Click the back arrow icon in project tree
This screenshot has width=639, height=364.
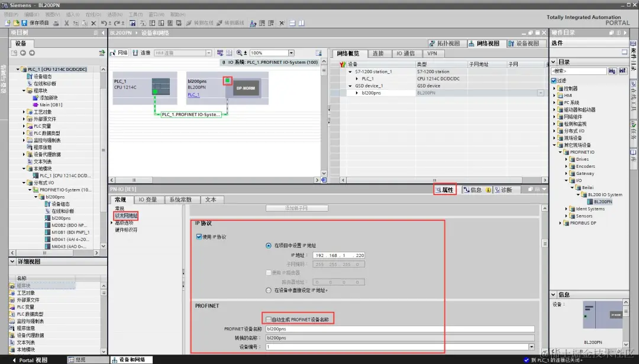pyautogui.click(x=23, y=53)
